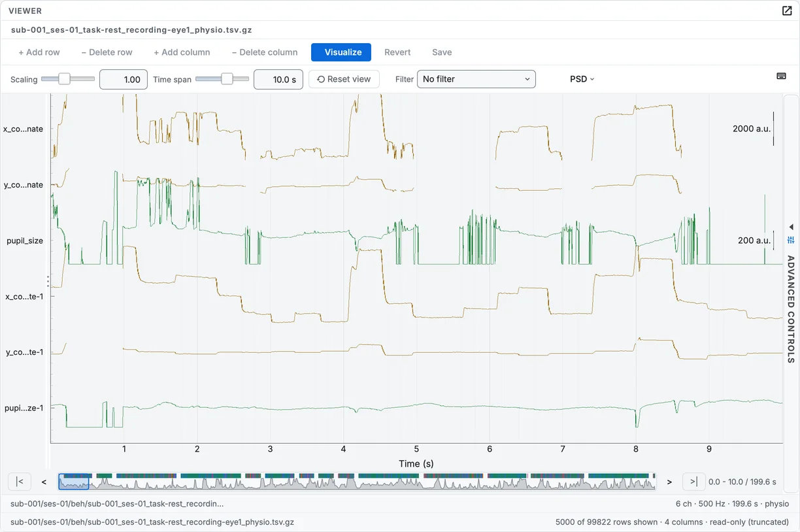The width and height of the screenshot is (800, 532).
Task: Open viewer in new window icon
Action: coord(787,10)
